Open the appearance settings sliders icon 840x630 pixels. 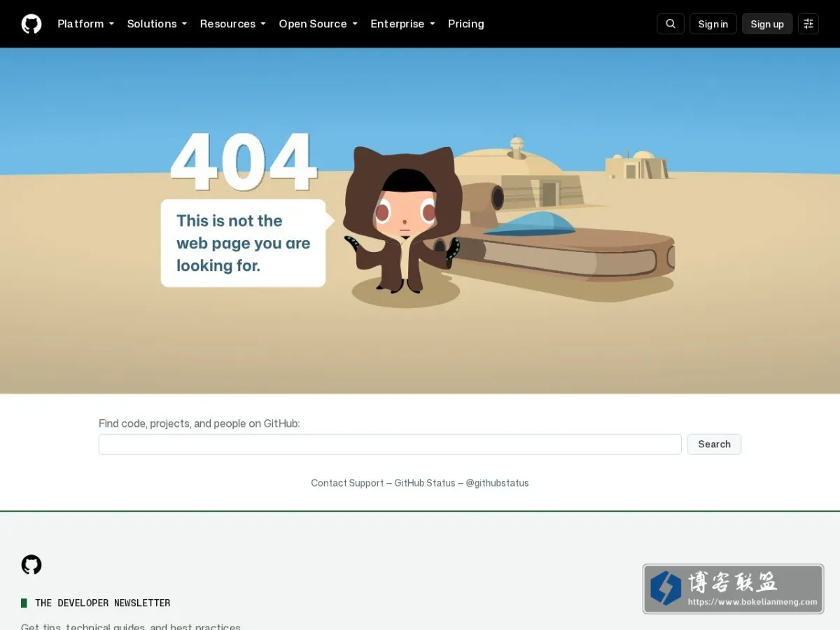[x=808, y=24]
